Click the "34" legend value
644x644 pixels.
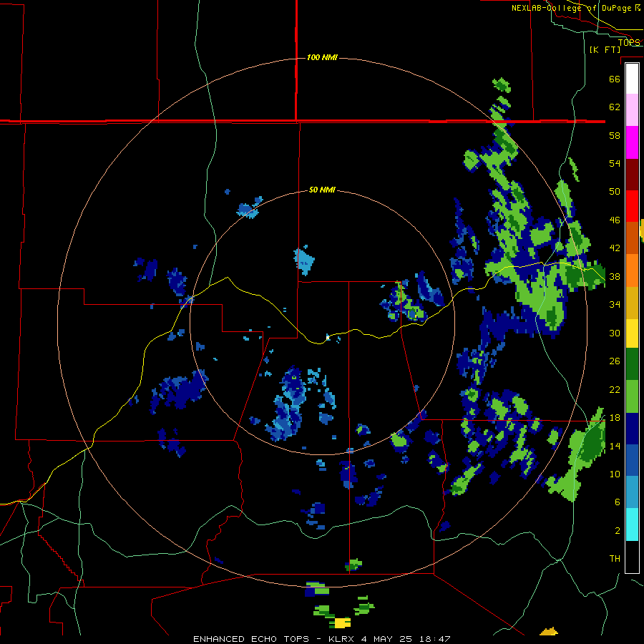tap(615, 304)
